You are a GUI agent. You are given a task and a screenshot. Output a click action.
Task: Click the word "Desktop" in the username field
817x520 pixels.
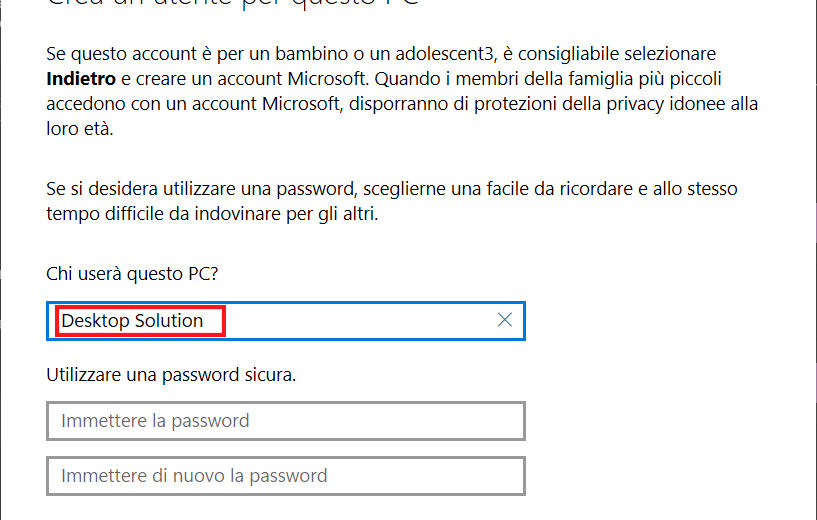click(x=94, y=321)
